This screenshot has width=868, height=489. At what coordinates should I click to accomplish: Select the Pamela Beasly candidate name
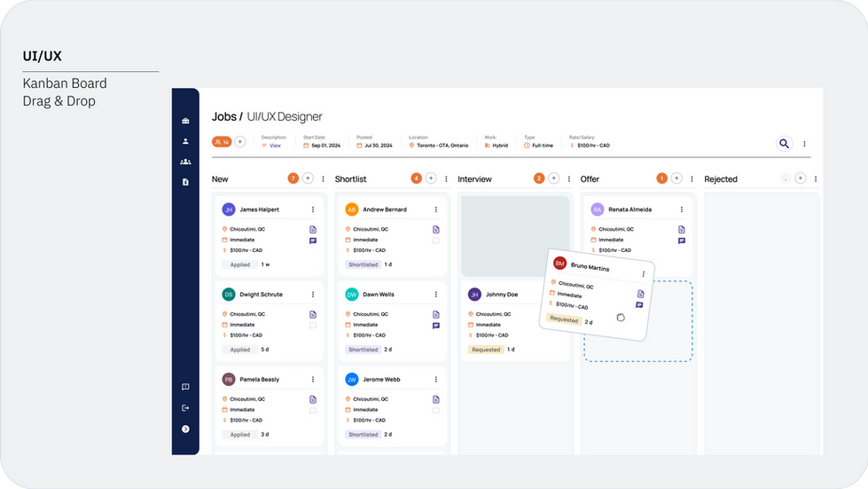pyautogui.click(x=260, y=379)
